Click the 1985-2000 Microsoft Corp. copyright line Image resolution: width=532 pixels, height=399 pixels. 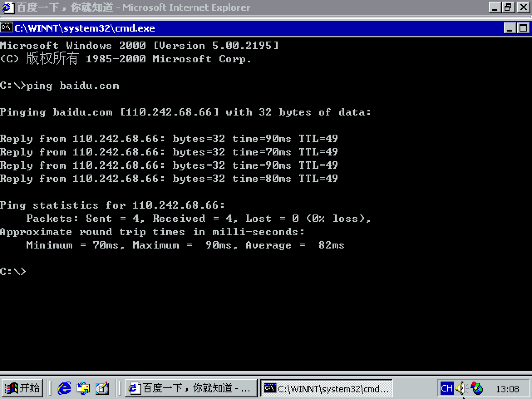pyautogui.click(x=126, y=59)
